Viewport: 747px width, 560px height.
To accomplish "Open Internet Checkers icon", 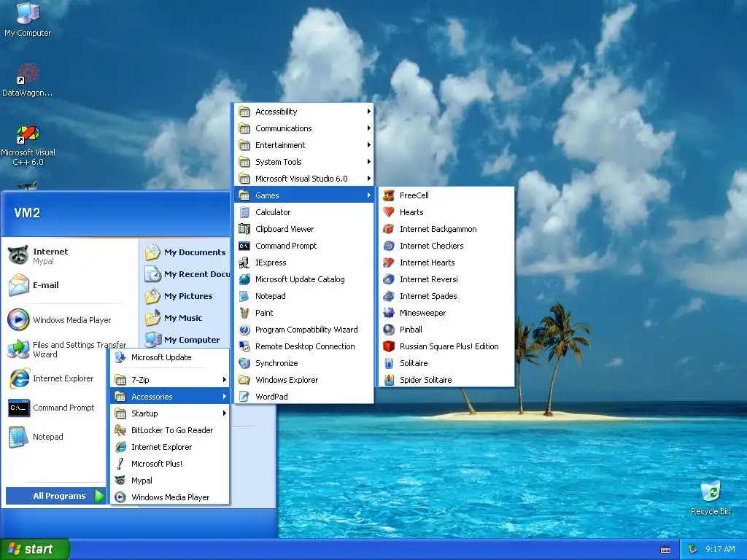I will [389, 246].
